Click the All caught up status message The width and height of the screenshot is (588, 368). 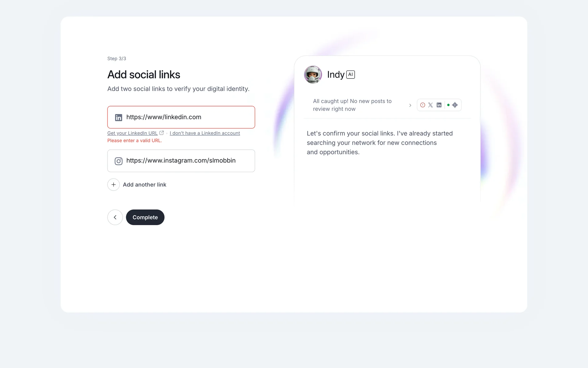[352, 105]
